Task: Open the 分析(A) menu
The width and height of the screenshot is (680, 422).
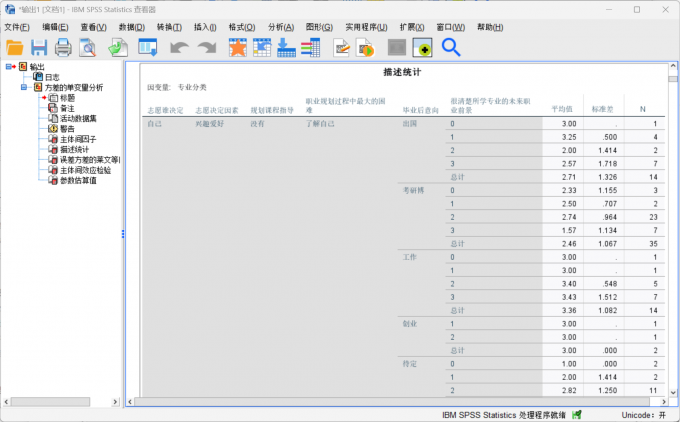Action: [281, 27]
